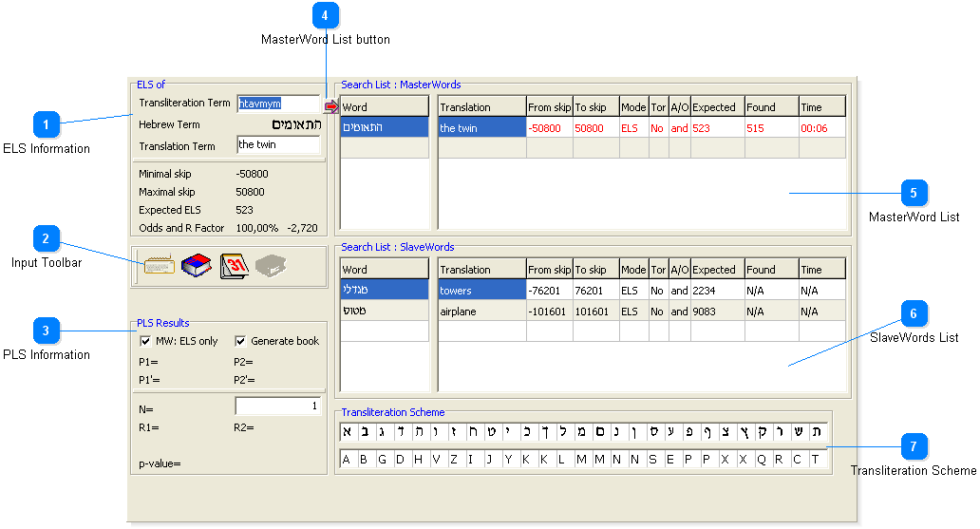Viewport: 980px width, 529px height.
Task: Click the N= numeric input field
Action: [278, 406]
